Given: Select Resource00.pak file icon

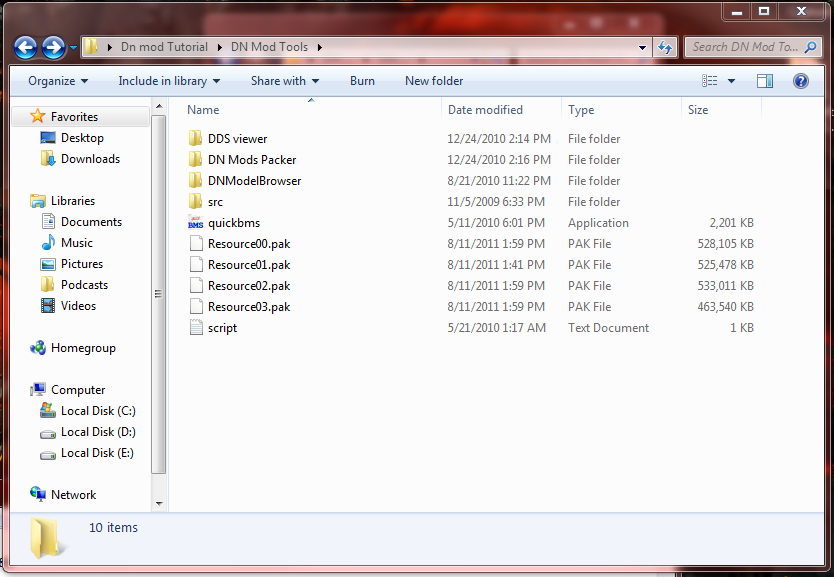Looking at the screenshot, I should pos(196,244).
